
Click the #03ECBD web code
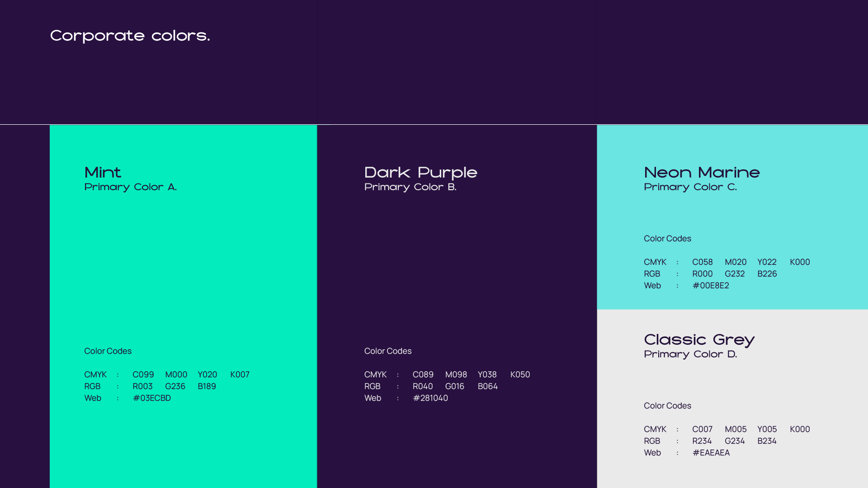[152, 398]
